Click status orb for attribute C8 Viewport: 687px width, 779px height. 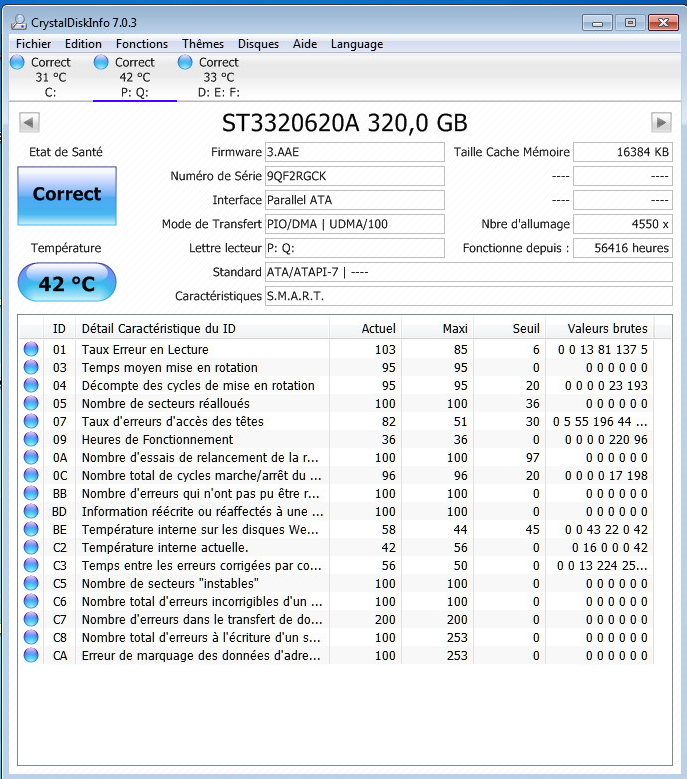31,637
